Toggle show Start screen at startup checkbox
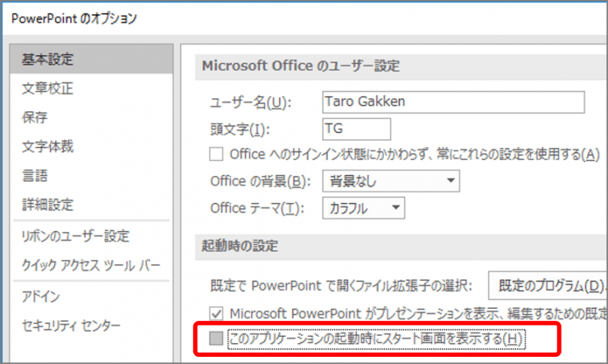 pyautogui.click(x=216, y=338)
